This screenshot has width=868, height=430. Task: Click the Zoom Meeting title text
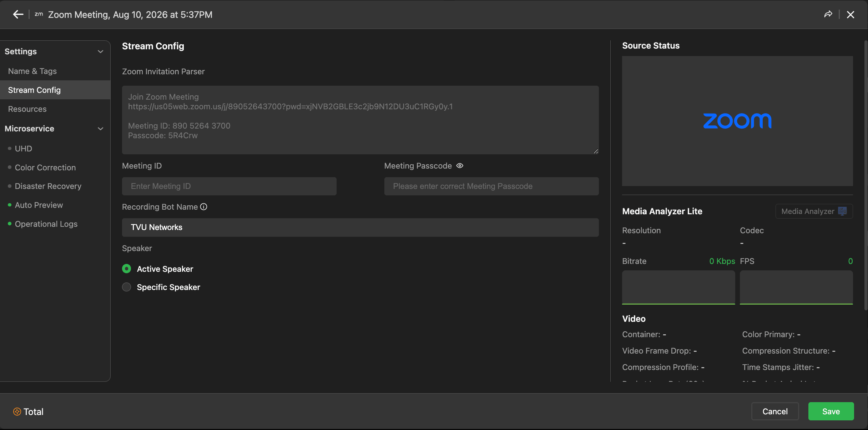click(130, 15)
